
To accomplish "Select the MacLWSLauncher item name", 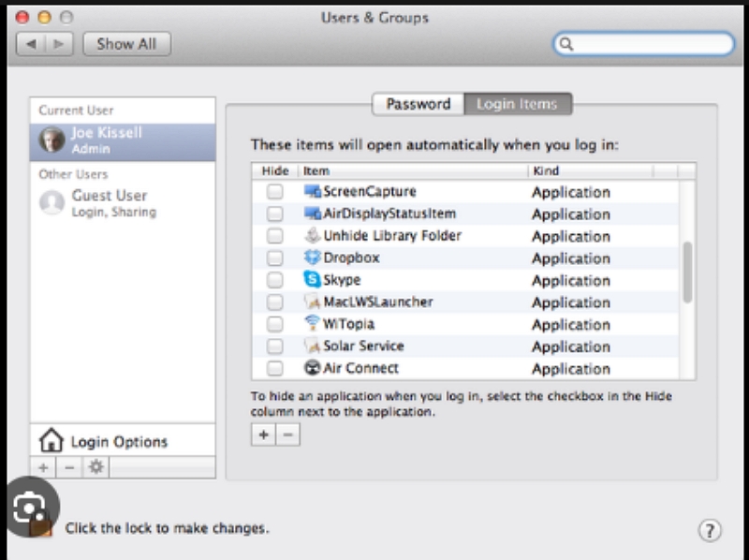I will [x=378, y=302].
